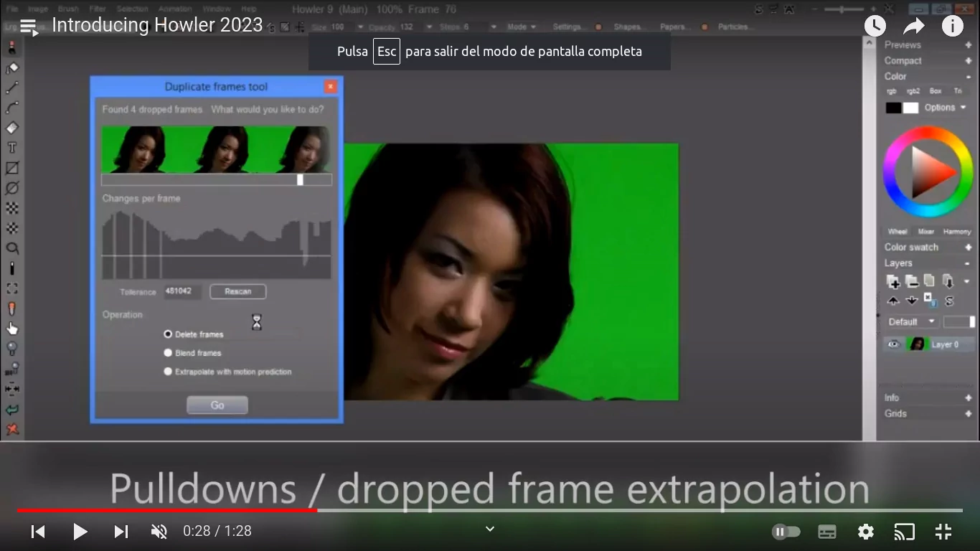
Task: Select the Delete frames radio option
Action: point(168,334)
